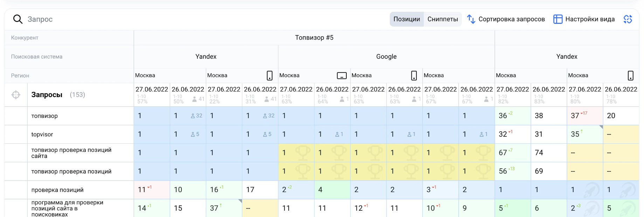The height and width of the screenshot is (217, 644).
Task: Click position 4 in проверка позиций row
Action: click(320, 190)
